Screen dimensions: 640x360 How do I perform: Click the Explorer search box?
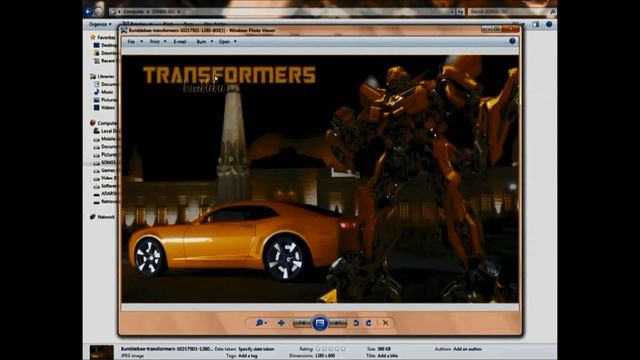pos(512,12)
